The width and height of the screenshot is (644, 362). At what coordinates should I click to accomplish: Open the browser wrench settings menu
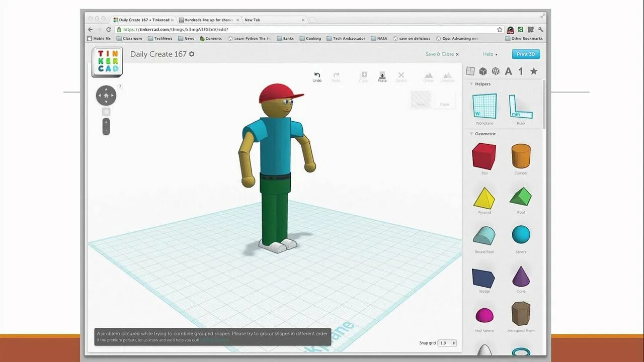(x=540, y=30)
